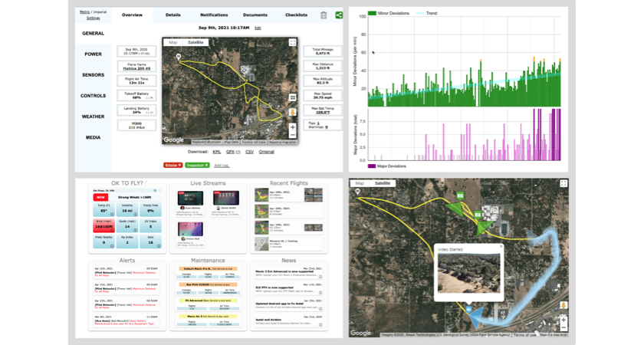The image size is (644, 345).
Task: Select SENSORS in the side menu
Action: (94, 75)
